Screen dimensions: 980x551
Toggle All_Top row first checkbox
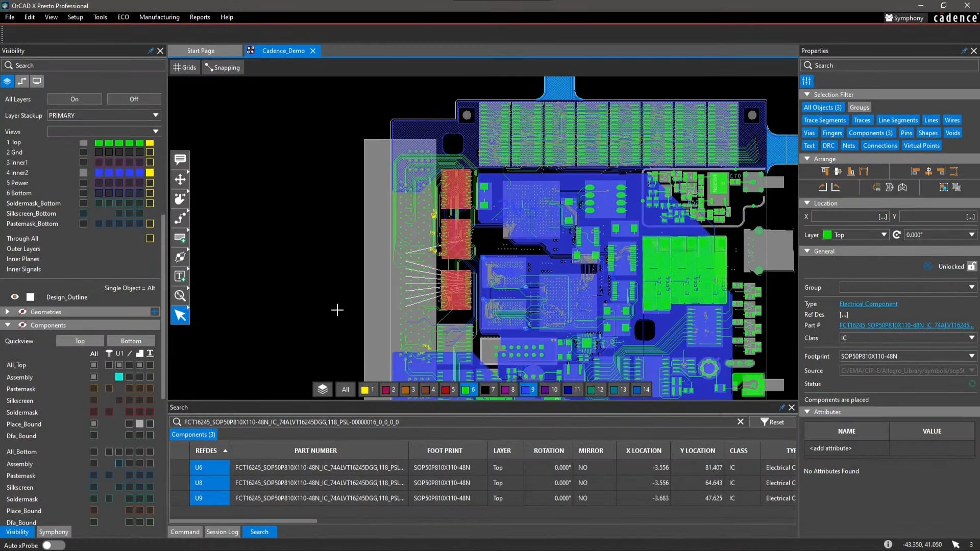[x=93, y=365]
